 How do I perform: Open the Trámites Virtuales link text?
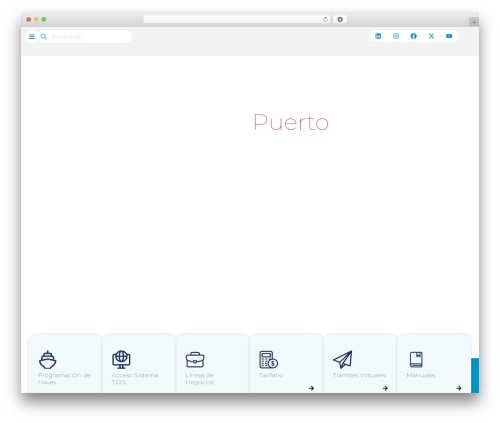(x=359, y=375)
